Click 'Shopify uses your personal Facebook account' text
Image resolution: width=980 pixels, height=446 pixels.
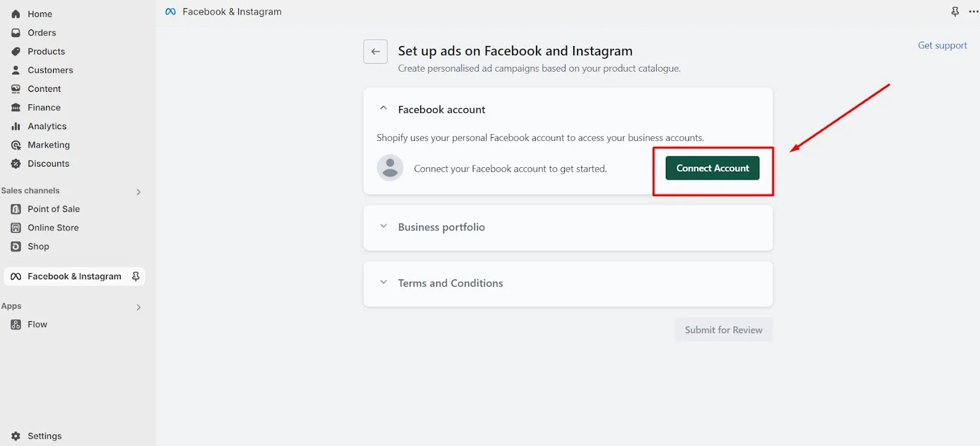coord(540,138)
